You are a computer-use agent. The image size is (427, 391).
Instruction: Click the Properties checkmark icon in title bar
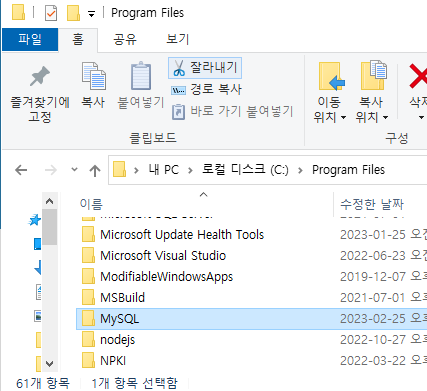pos(51,13)
